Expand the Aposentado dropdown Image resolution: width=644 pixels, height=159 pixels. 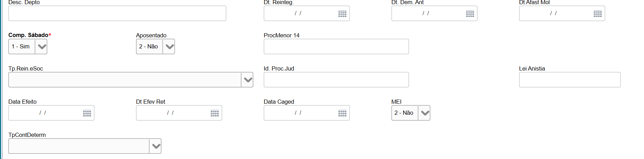coord(169,47)
